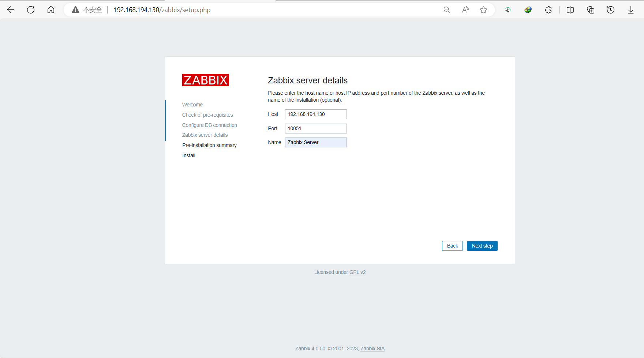Viewport: 644px width, 358px height.
Task: Select Check of pre-requisites step
Action: coord(207,115)
